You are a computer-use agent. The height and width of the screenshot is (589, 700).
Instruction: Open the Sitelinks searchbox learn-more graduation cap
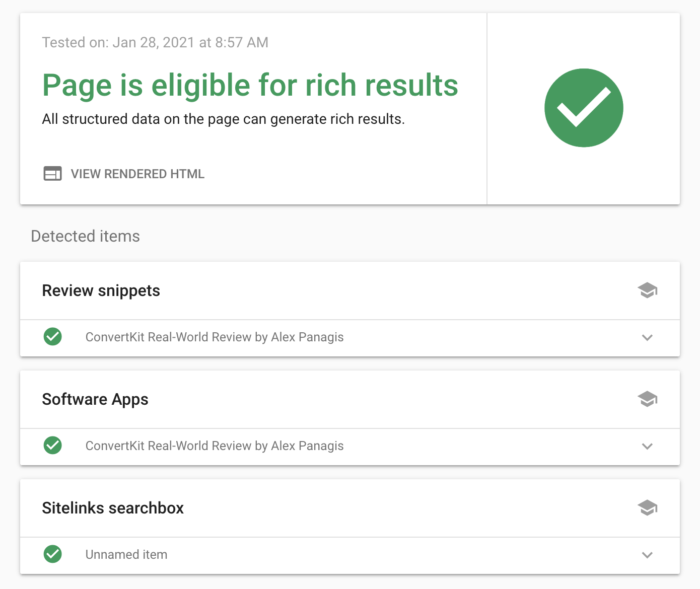point(647,508)
